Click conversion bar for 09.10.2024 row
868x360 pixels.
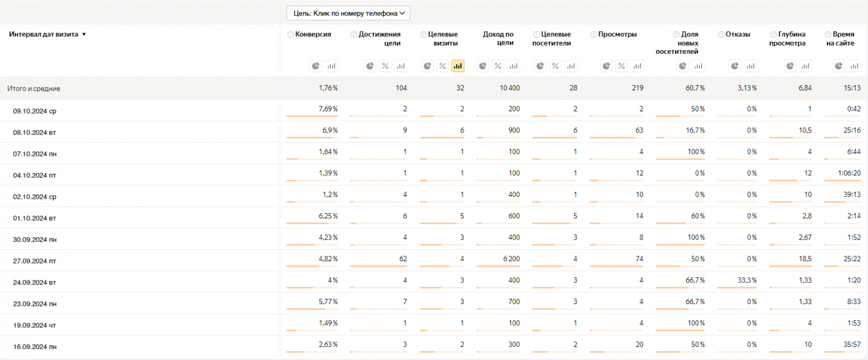(312, 116)
